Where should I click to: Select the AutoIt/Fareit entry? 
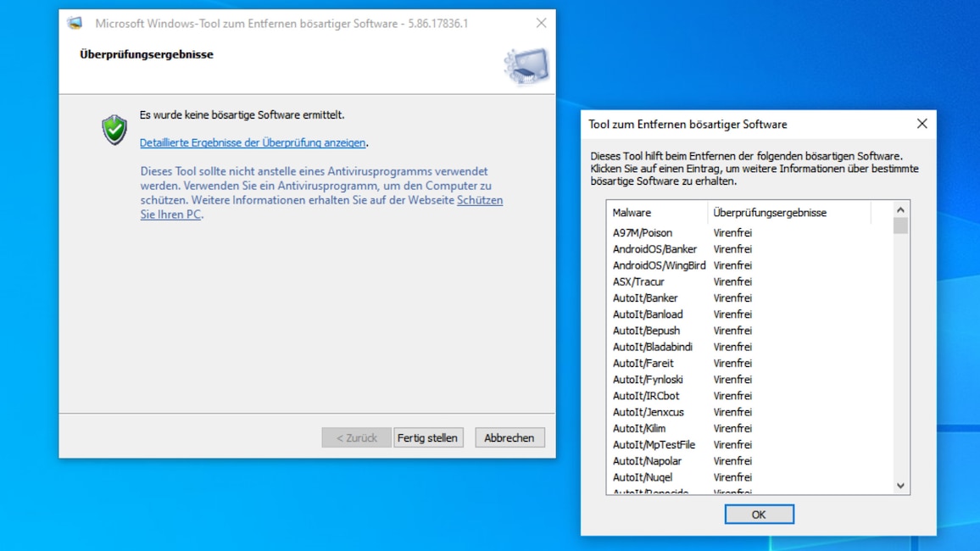coord(643,362)
